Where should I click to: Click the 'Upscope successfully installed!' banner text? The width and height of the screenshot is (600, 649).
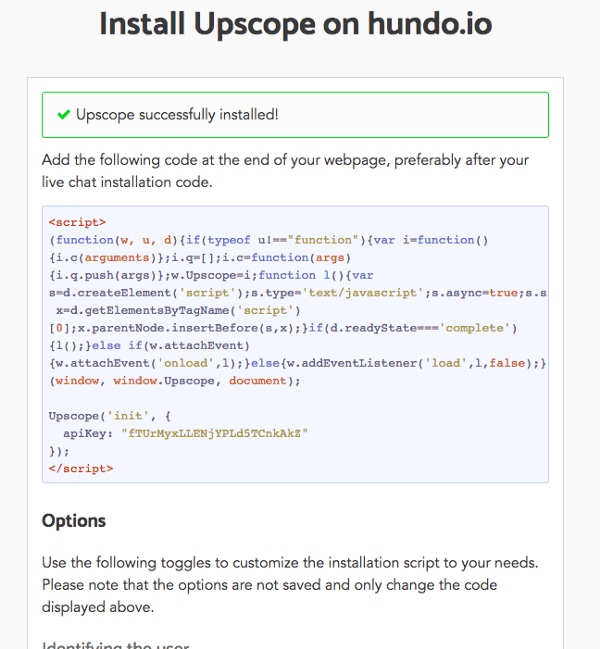pyautogui.click(x=177, y=115)
